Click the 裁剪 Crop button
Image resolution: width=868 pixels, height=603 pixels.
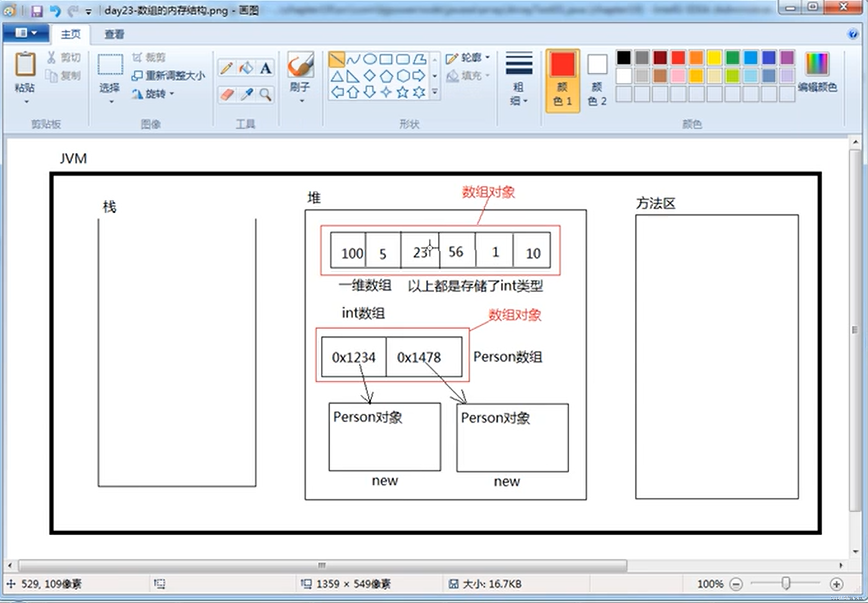[x=149, y=57]
